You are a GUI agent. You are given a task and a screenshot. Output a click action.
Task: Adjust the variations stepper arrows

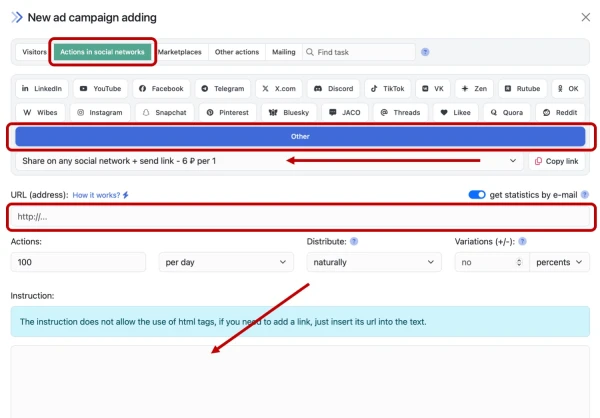(519, 262)
